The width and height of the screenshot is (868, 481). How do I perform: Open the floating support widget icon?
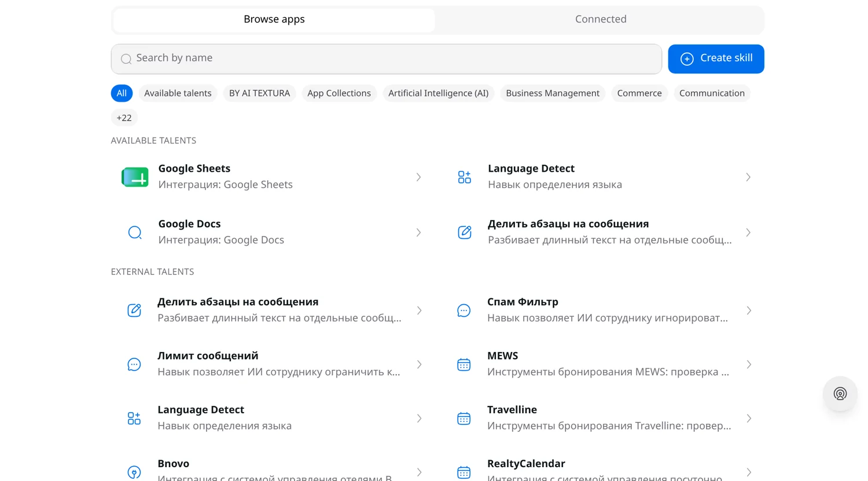coord(840,394)
